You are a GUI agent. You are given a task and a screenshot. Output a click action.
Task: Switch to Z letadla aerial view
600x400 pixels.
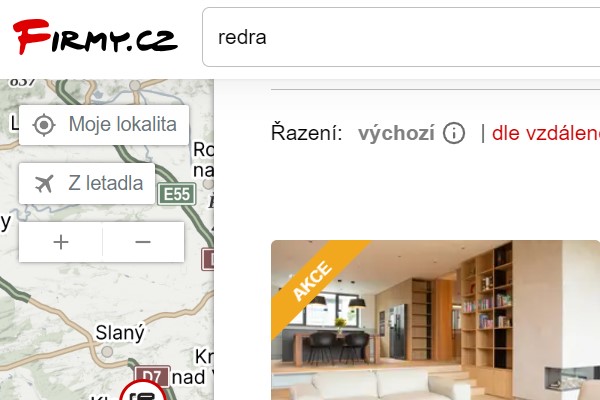[x=87, y=183]
